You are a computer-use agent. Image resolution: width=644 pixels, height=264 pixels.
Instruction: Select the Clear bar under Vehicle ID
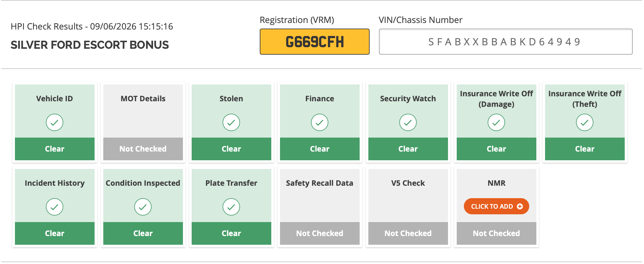(55, 149)
